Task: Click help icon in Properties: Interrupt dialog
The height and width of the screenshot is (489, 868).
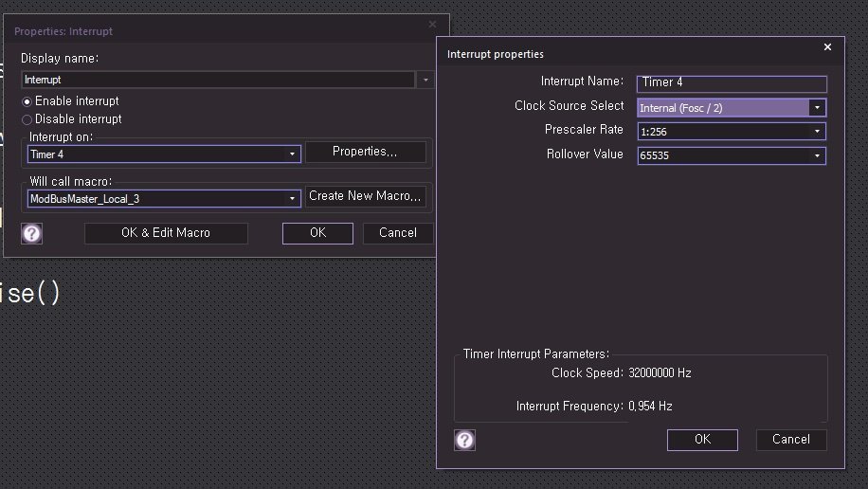Action: coord(32,233)
